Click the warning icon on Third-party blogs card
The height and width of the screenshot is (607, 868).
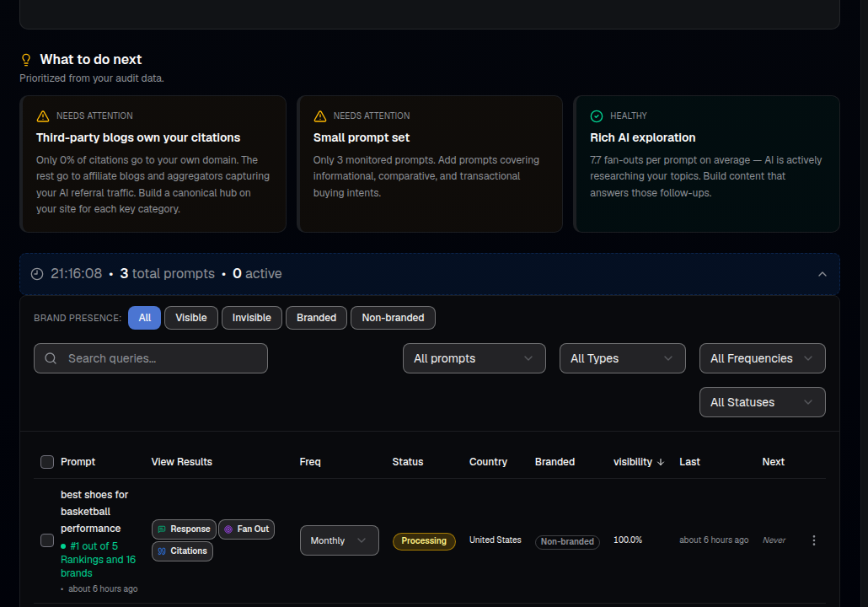(x=43, y=116)
